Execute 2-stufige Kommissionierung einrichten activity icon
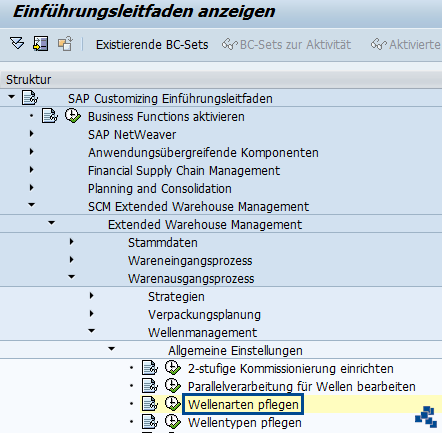The image size is (442, 433). (x=173, y=368)
